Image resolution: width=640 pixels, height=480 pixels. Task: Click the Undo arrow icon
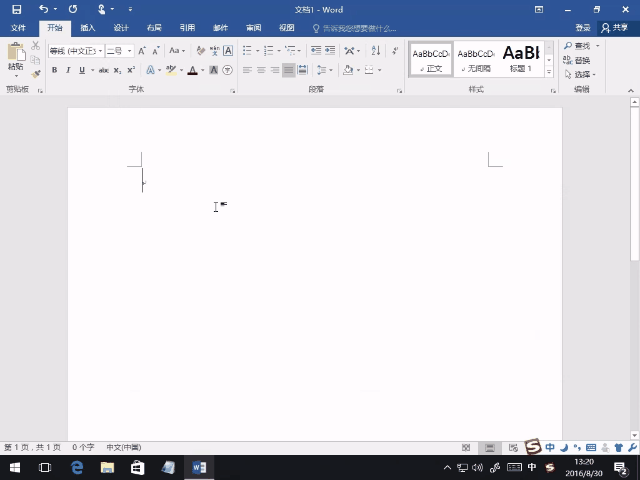[42, 9]
